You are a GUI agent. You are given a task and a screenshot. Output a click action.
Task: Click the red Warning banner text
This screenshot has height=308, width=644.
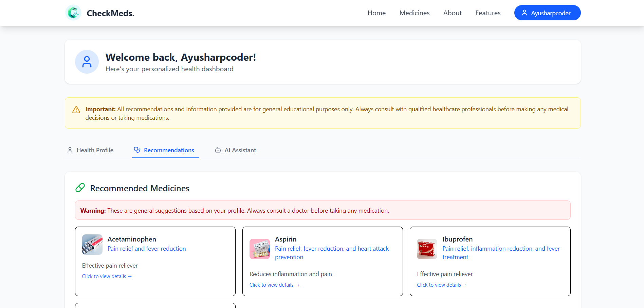pos(235,211)
